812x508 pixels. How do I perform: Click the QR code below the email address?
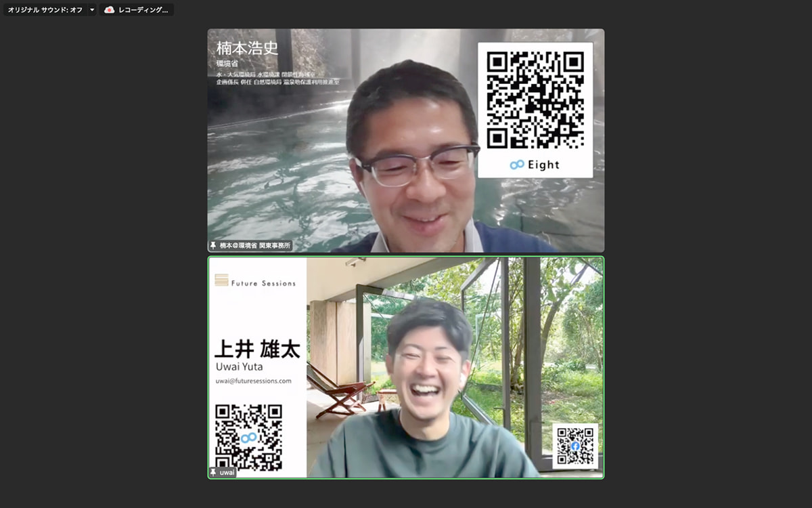click(x=248, y=437)
